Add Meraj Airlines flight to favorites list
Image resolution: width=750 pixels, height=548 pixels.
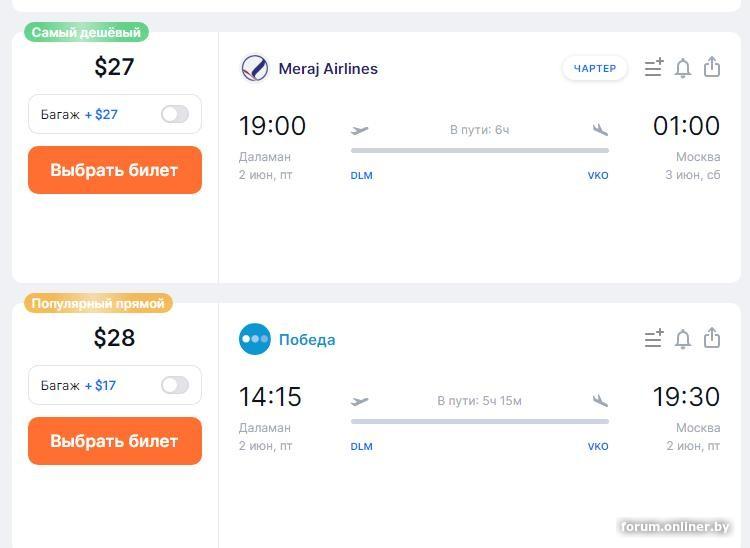pos(653,68)
